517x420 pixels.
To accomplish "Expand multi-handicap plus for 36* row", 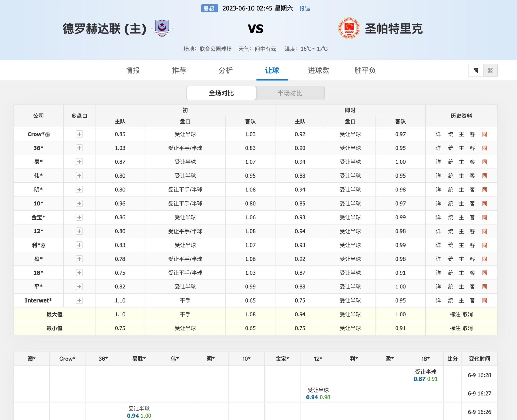I will 79,148.
